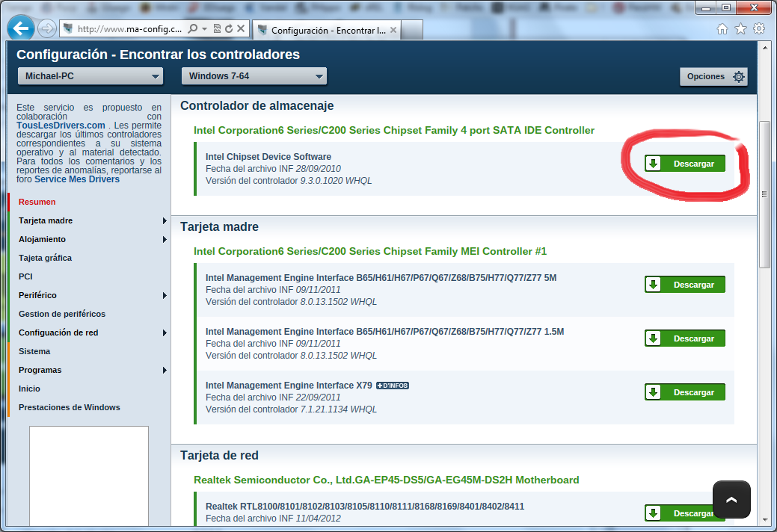777x532 pixels.
Task: Expand Programas submenu arrow
Action: tap(165, 370)
